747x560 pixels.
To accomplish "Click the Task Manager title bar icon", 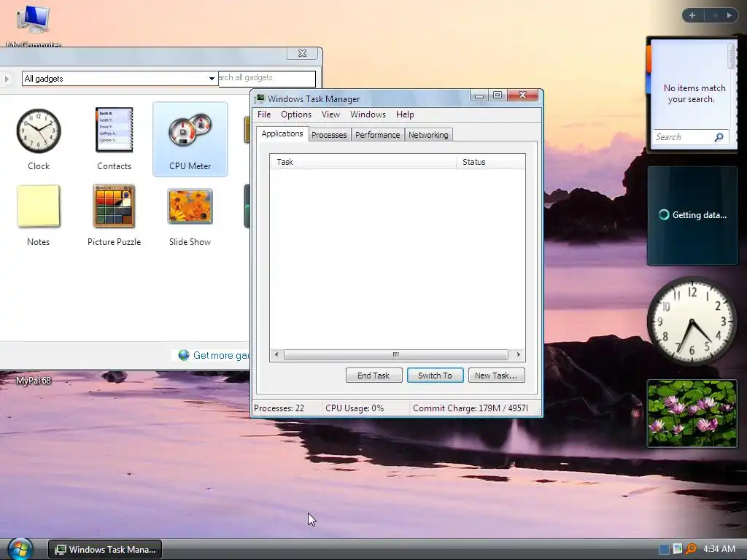I will (x=260, y=98).
